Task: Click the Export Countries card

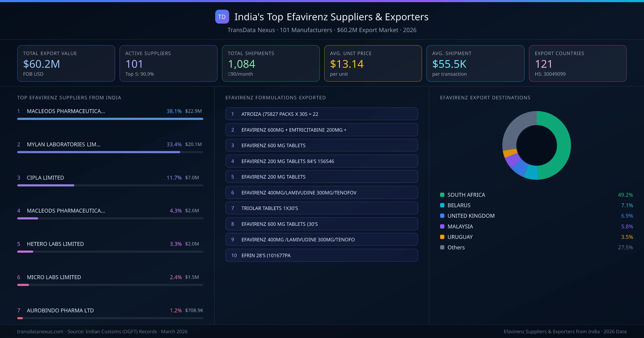Action: [578, 63]
